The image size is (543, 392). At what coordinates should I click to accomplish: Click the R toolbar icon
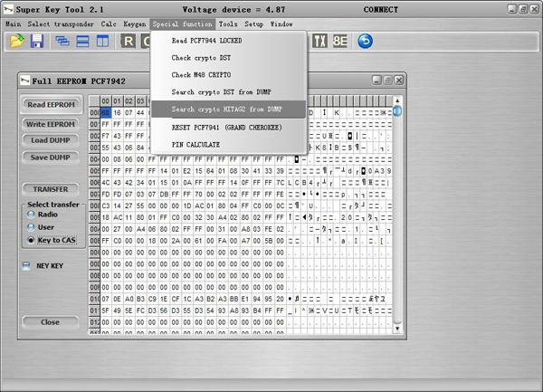[x=128, y=41]
